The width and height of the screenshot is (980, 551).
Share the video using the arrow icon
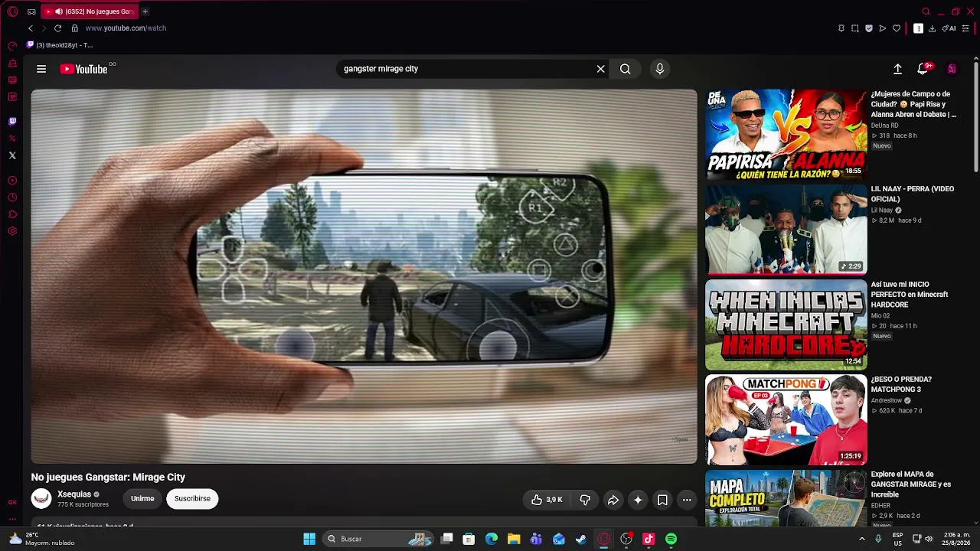pos(613,500)
